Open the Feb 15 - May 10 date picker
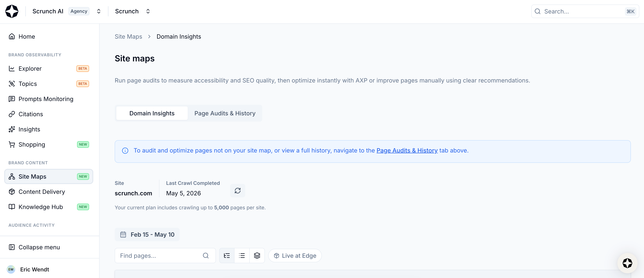This screenshot has height=278, width=644. (147, 234)
